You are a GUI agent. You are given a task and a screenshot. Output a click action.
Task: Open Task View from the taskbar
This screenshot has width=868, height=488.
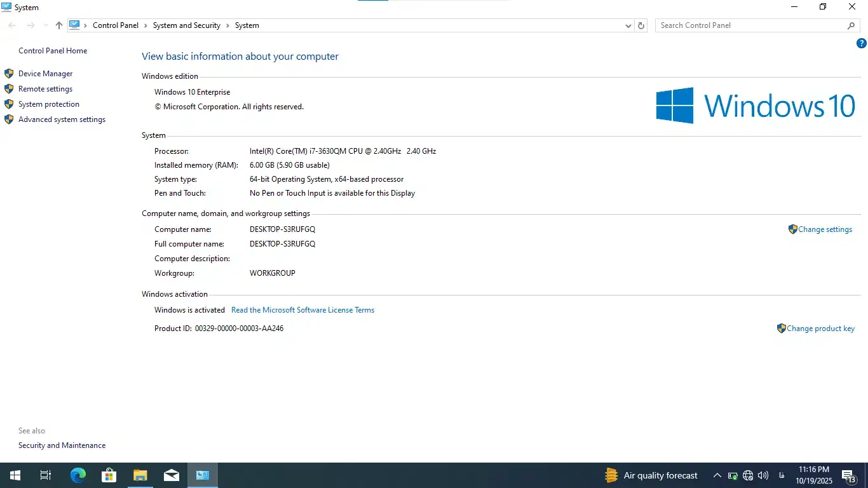tap(46, 475)
